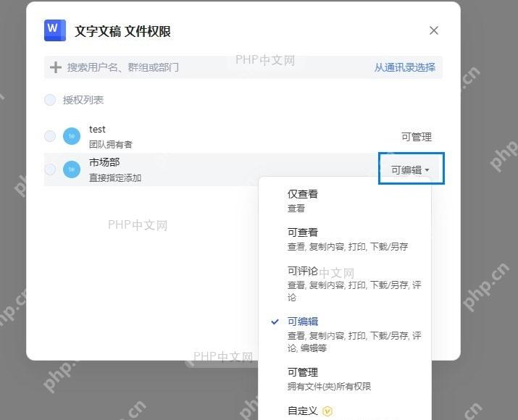Screen dimensions: 518x420
Task: Click the 直接指定添加 text under 市场部
Action: coord(115,177)
